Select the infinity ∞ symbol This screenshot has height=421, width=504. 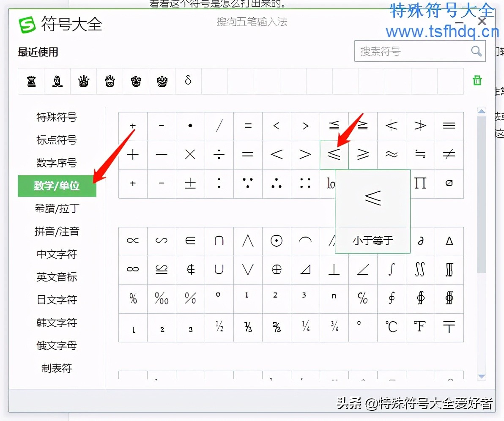(x=133, y=270)
